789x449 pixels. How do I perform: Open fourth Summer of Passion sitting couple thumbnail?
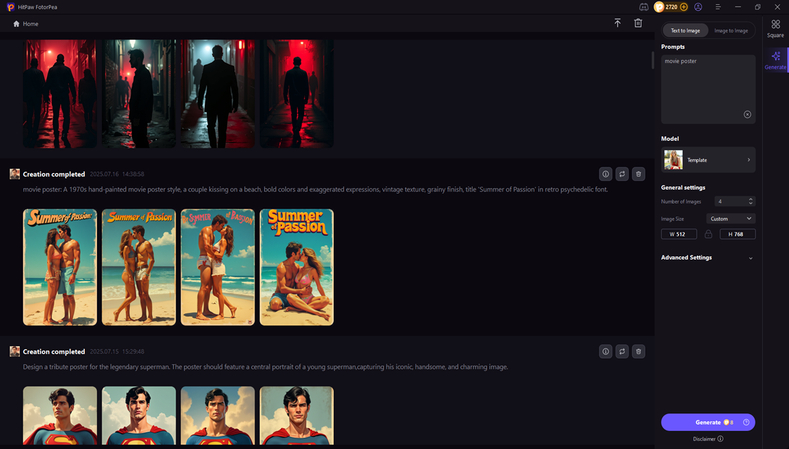click(x=297, y=267)
